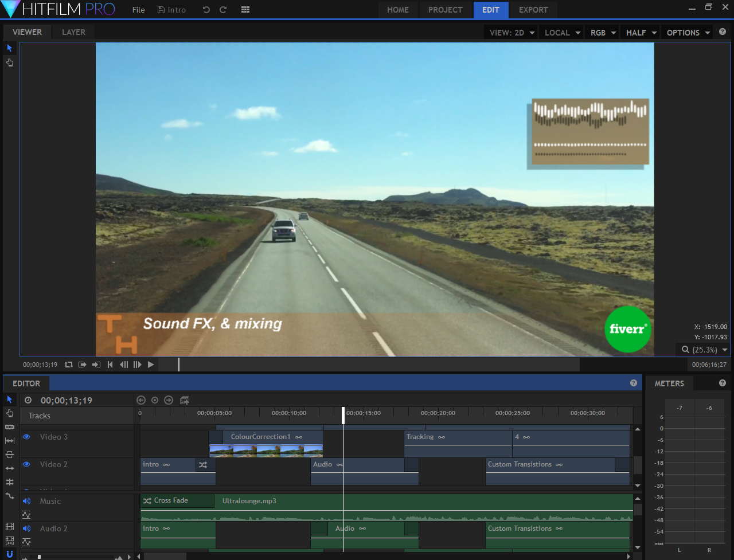Screen dimensions: 734x560
Task: Open the HALF resolution dropdown
Action: (640, 33)
